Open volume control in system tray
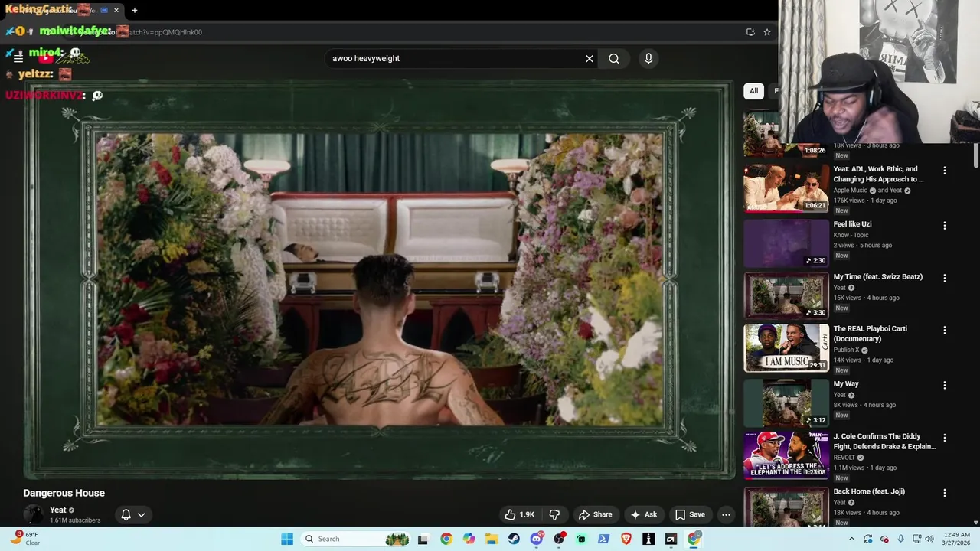980x551 pixels. click(x=929, y=539)
